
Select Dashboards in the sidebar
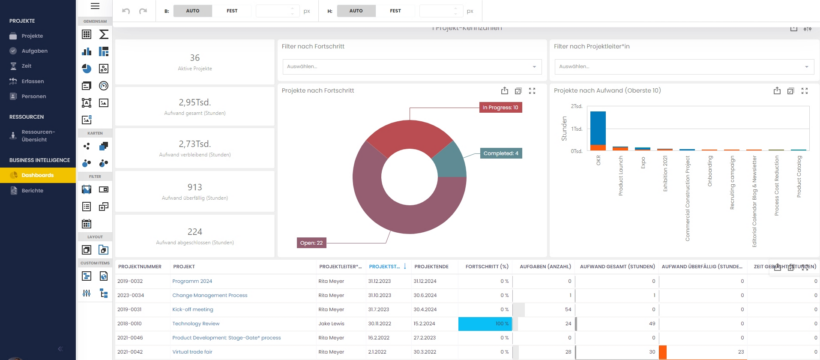pos(38,175)
